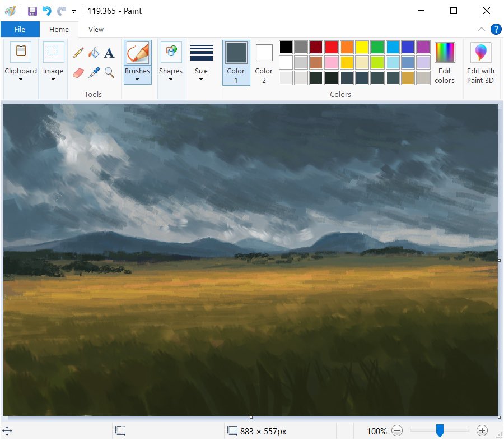The image size is (504, 440).
Task: Open the File menu
Action: point(20,29)
